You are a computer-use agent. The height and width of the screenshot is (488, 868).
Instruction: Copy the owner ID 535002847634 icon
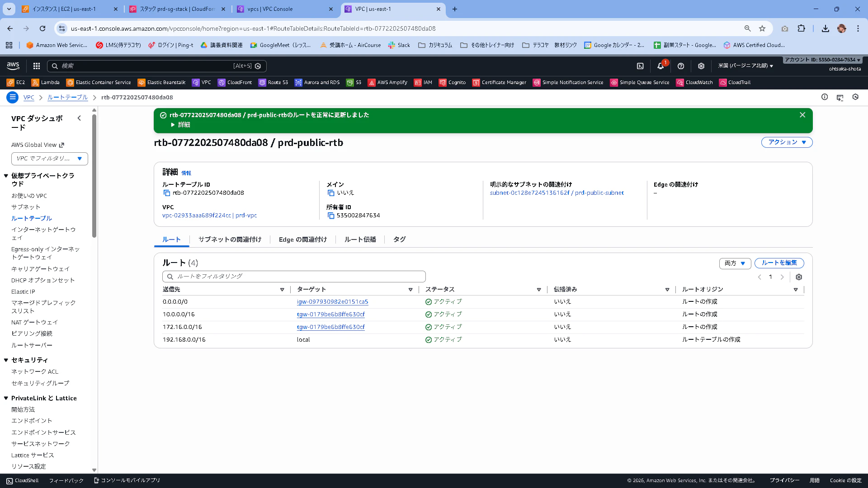[x=330, y=216]
